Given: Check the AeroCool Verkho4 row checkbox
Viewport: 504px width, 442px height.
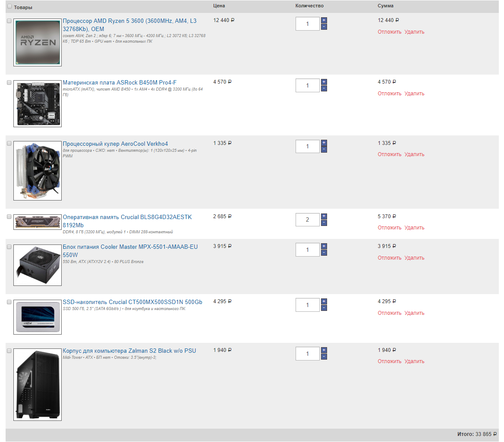Looking at the screenshot, I should coord(9,144).
